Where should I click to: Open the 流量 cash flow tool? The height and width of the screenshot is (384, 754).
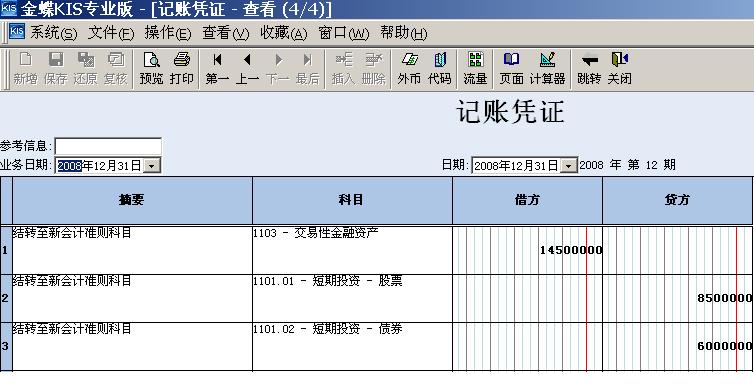pos(475,69)
